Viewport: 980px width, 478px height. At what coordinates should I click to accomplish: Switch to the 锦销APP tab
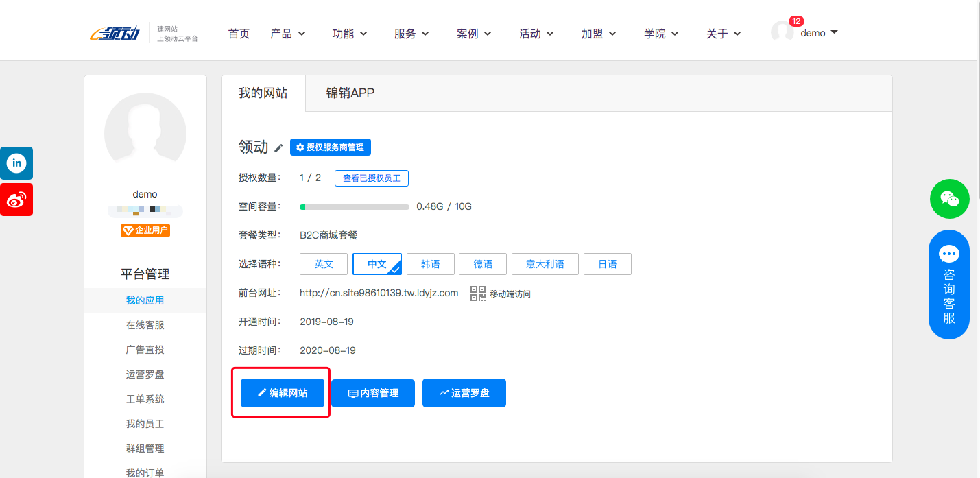[350, 93]
